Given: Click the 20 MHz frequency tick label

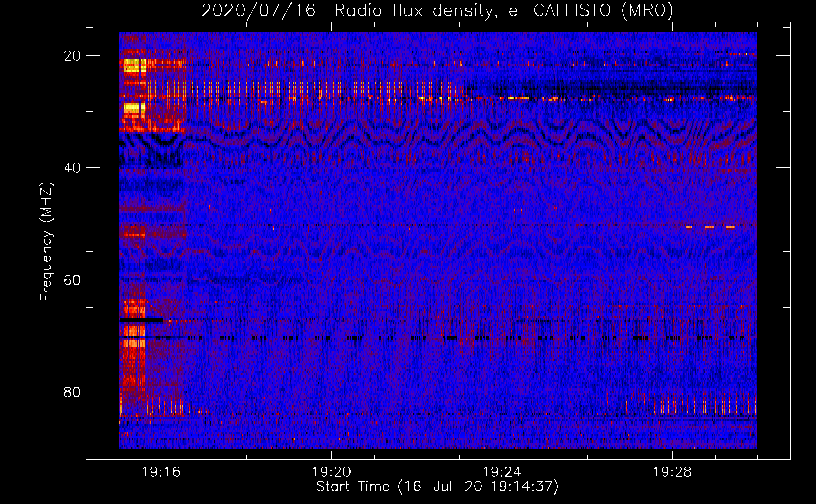Looking at the screenshot, I should [x=72, y=56].
